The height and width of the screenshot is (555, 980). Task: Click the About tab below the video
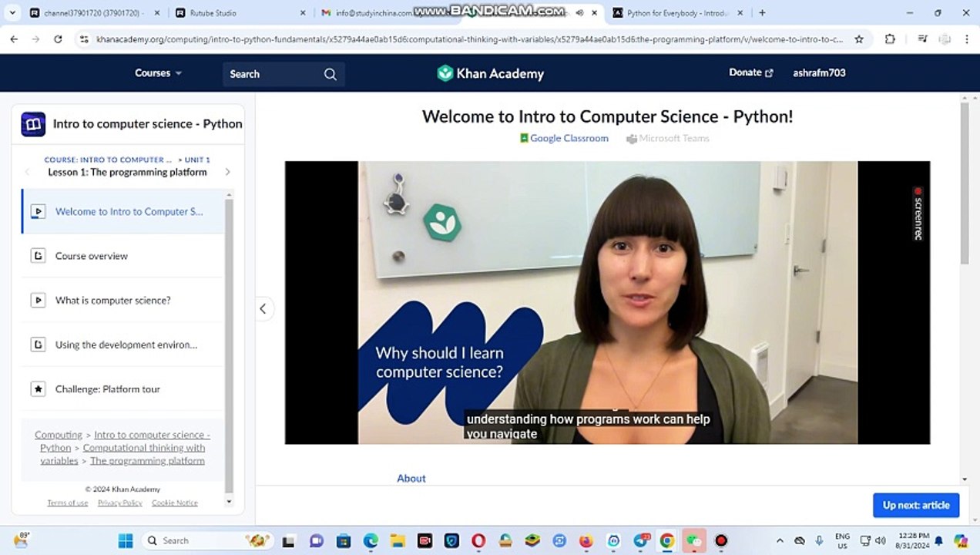(411, 478)
